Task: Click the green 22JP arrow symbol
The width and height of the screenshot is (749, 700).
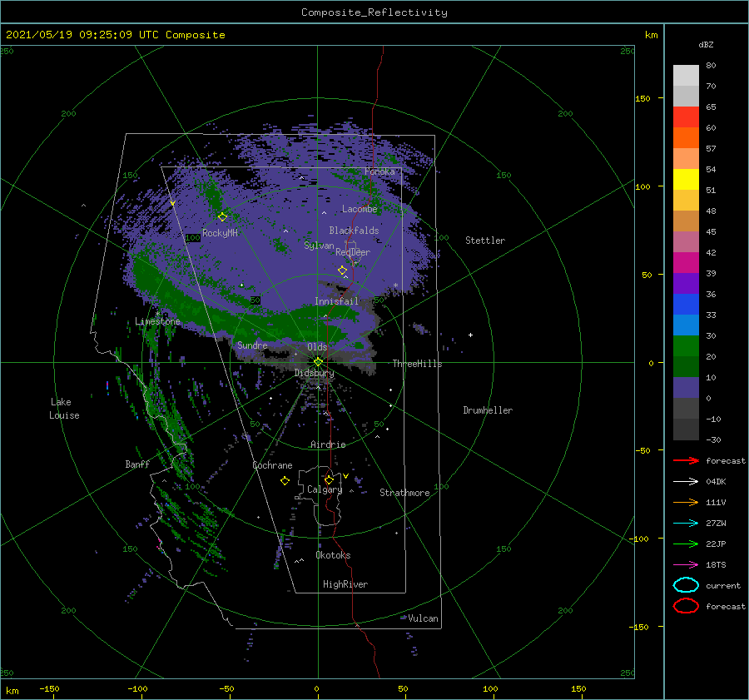Action: point(686,544)
